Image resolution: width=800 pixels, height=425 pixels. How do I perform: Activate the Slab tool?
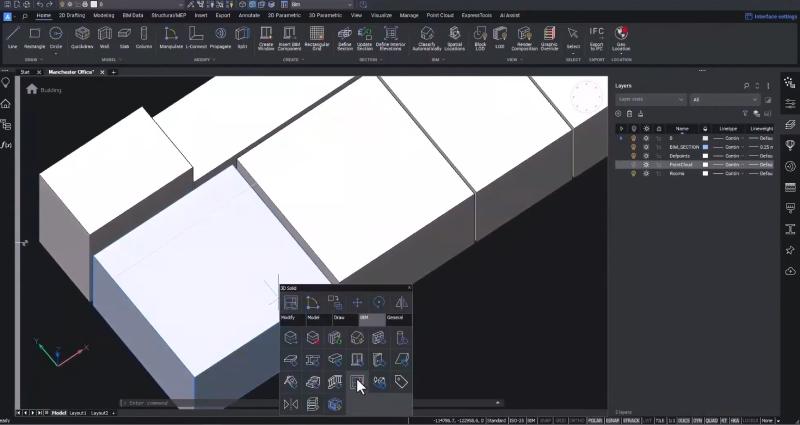click(x=124, y=38)
